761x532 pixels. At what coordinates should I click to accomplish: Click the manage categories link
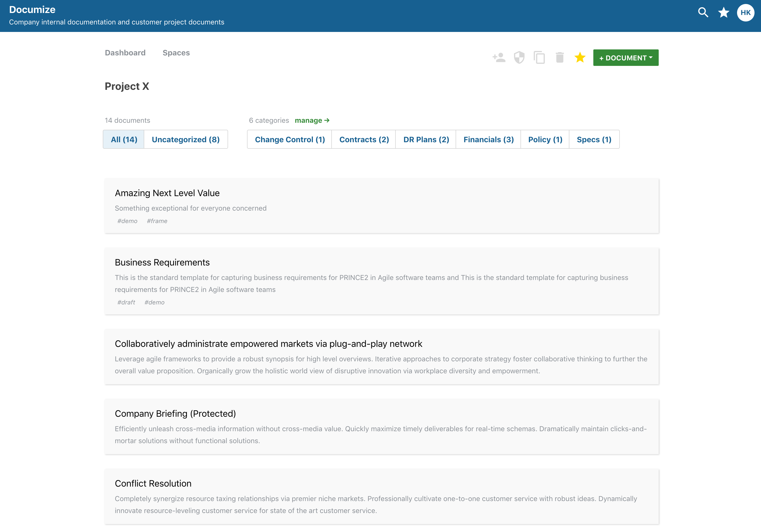click(312, 120)
